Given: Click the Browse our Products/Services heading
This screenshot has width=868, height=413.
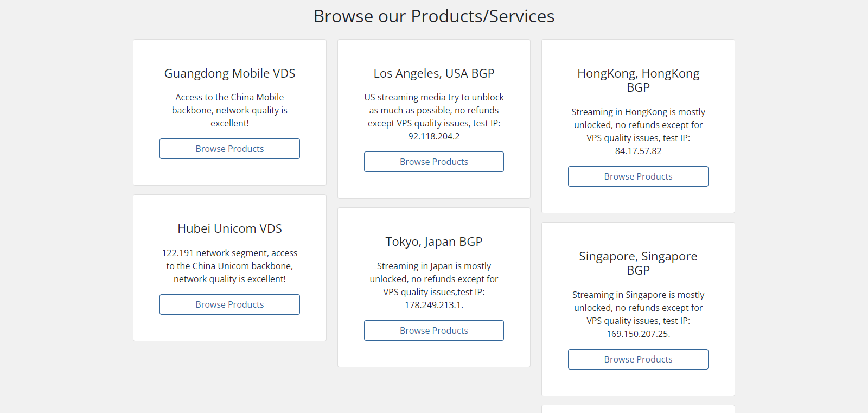Looking at the screenshot, I should pyautogui.click(x=434, y=16).
